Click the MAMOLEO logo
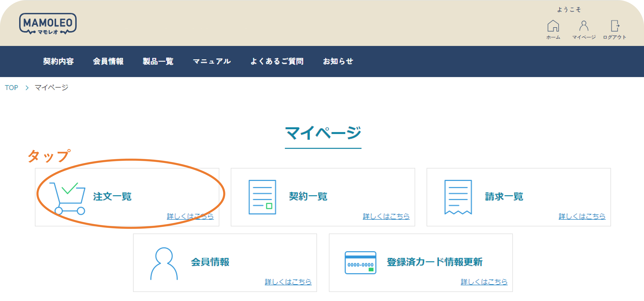This screenshot has height=301, width=644. (48, 24)
